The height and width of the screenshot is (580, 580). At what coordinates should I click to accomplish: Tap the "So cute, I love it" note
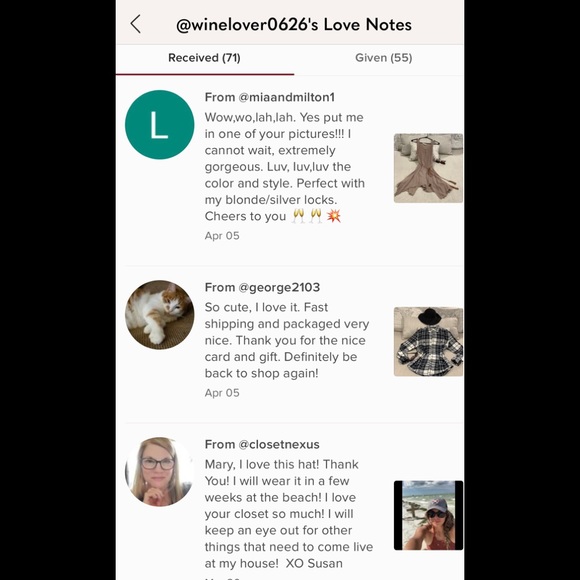pos(287,340)
